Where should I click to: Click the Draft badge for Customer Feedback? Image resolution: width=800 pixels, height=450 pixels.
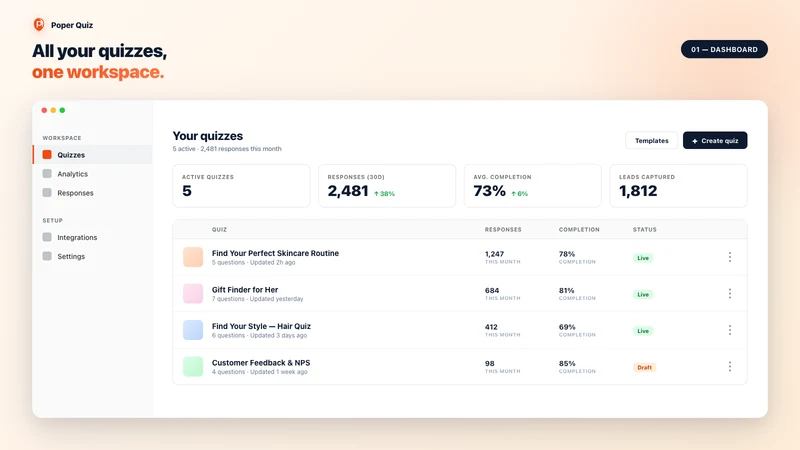pyautogui.click(x=644, y=367)
